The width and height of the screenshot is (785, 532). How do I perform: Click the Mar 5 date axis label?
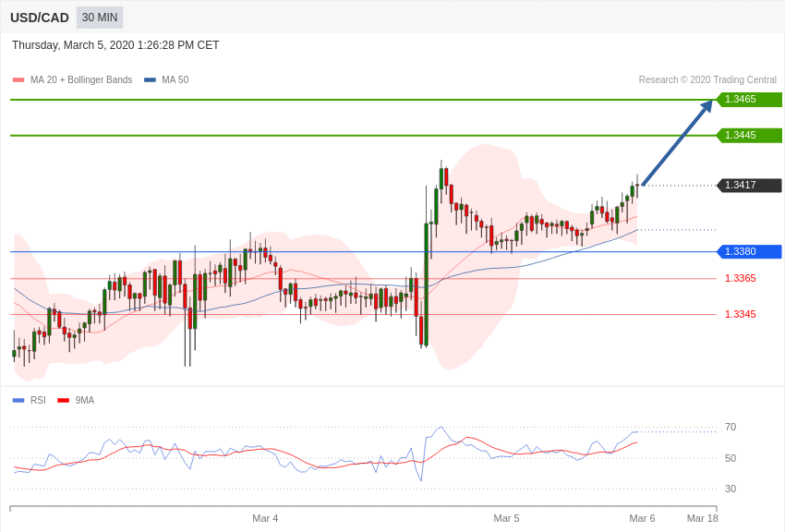pyautogui.click(x=506, y=518)
